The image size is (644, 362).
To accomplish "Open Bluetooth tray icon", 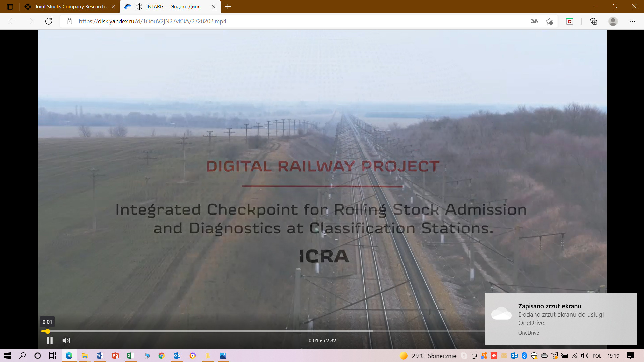I will [524, 356].
